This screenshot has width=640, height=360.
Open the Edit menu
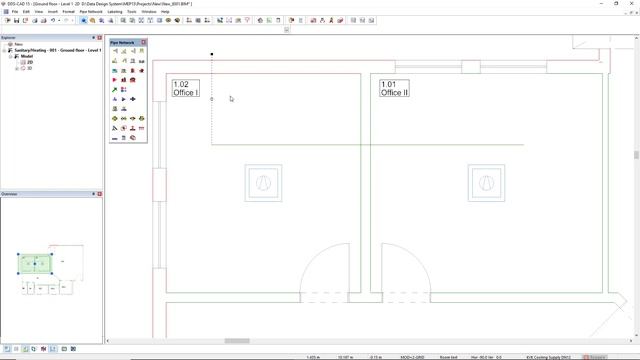[26, 12]
